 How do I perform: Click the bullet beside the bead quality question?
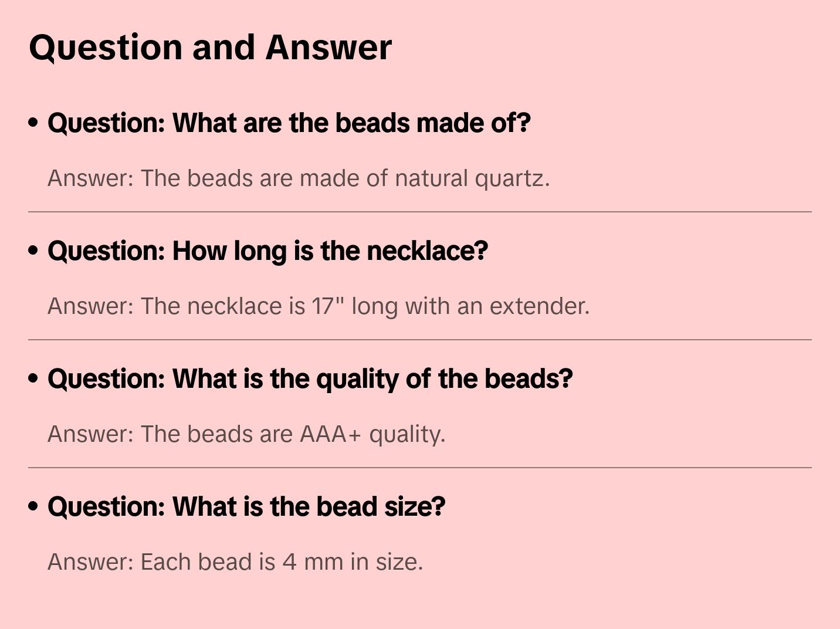(33, 378)
